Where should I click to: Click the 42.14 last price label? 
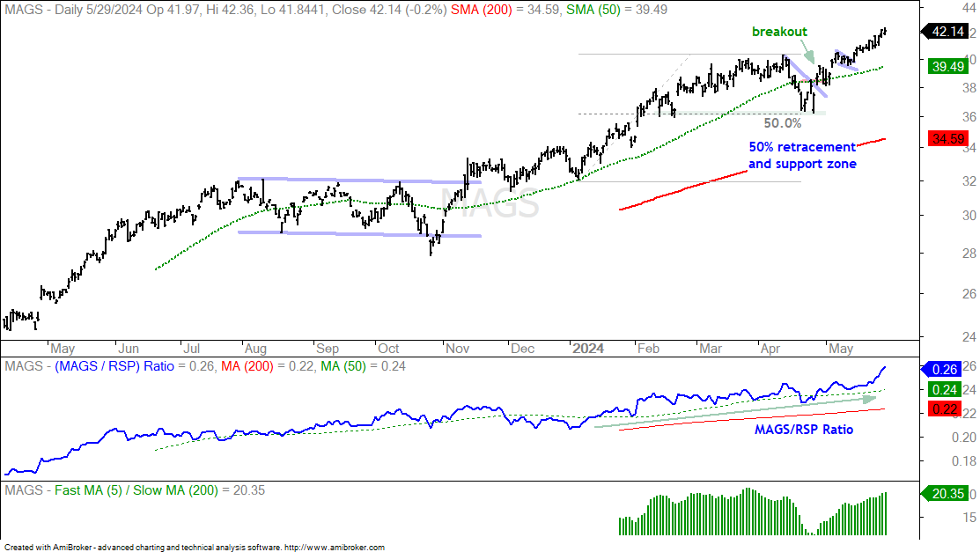[x=947, y=32]
